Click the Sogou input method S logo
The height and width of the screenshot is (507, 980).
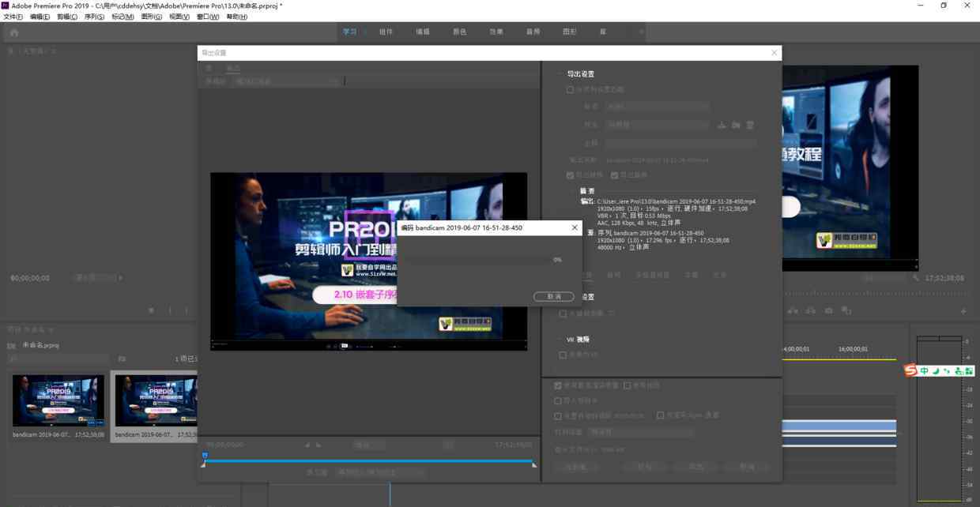tap(910, 370)
